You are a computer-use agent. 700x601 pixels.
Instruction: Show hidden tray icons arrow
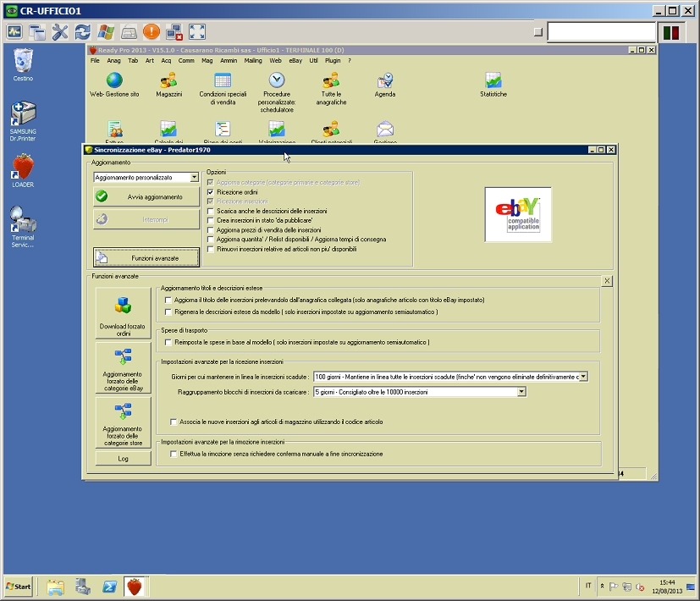click(x=602, y=587)
